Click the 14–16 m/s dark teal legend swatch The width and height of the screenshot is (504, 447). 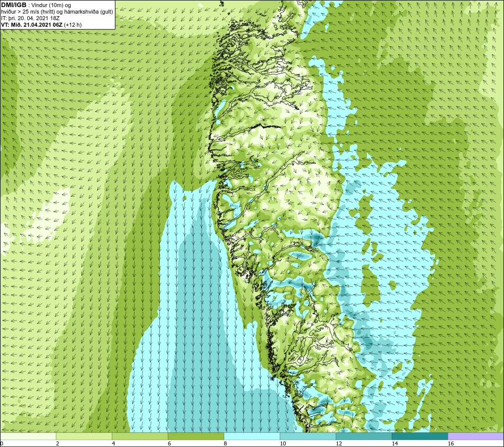click(420, 436)
